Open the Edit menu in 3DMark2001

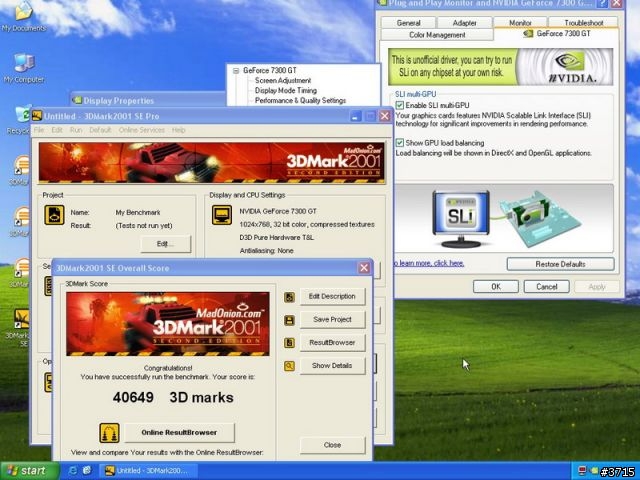(57, 130)
